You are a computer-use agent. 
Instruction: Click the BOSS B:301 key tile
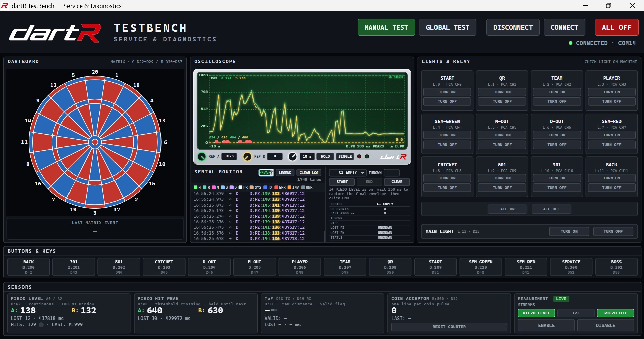pos(616,267)
